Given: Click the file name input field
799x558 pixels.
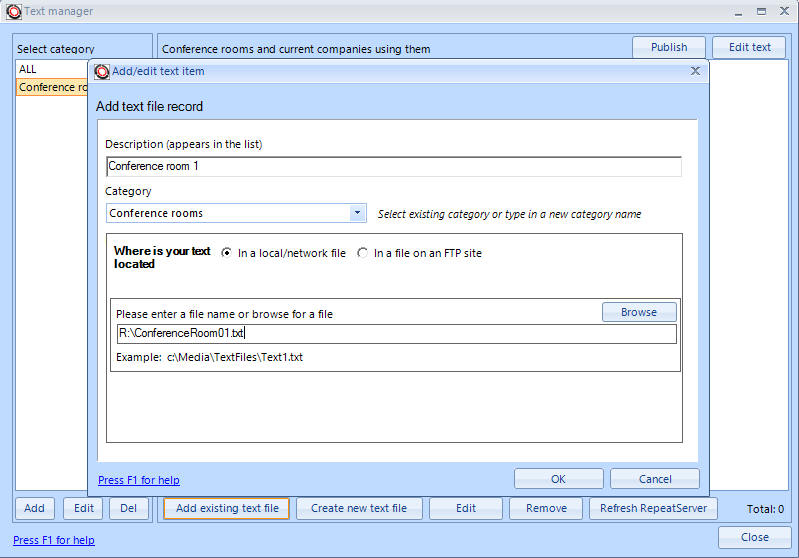Looking at the screenshot, I should point(396,334).
